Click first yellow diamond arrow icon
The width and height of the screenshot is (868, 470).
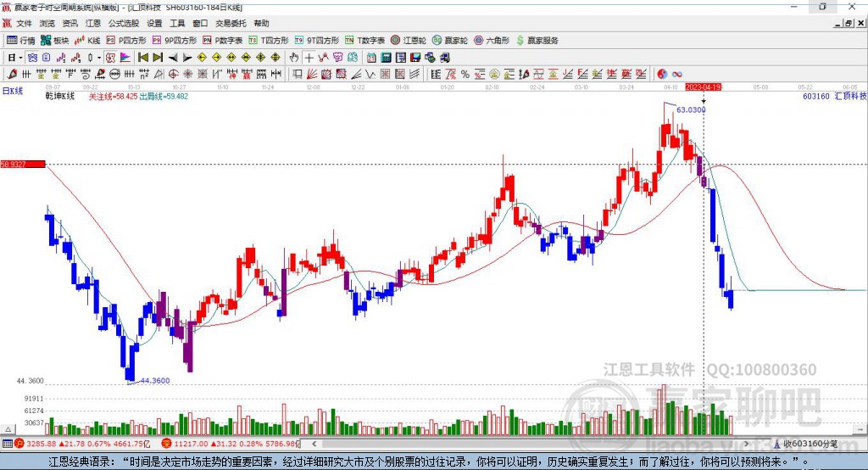coord(202,58)
